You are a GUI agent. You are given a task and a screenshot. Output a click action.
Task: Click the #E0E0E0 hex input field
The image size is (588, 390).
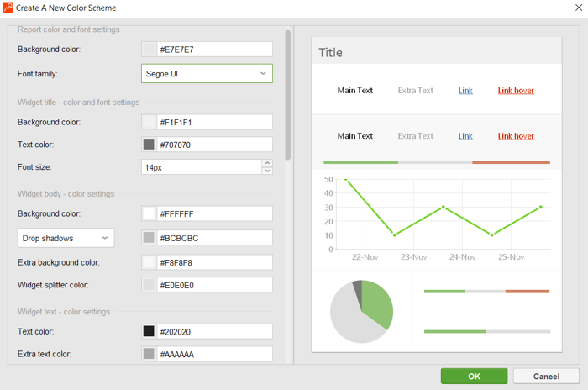pos(214,285)
